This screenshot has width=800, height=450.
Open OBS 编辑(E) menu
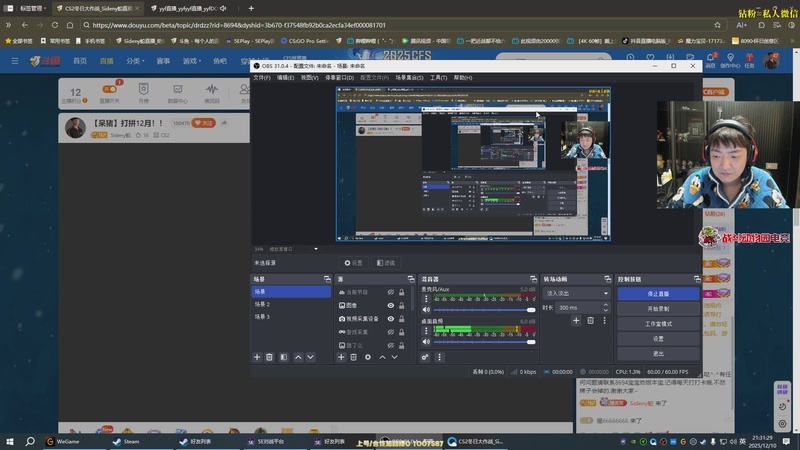click(x=285, y=78)
